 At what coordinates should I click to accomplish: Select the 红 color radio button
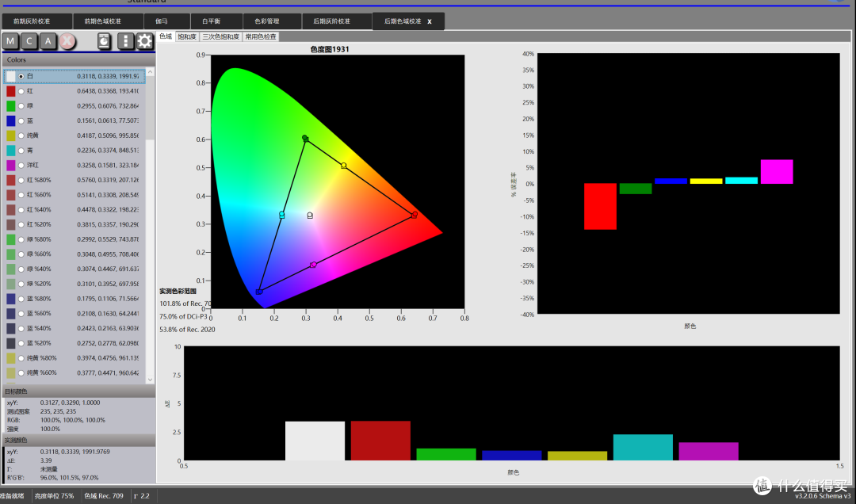coord(21,91)
